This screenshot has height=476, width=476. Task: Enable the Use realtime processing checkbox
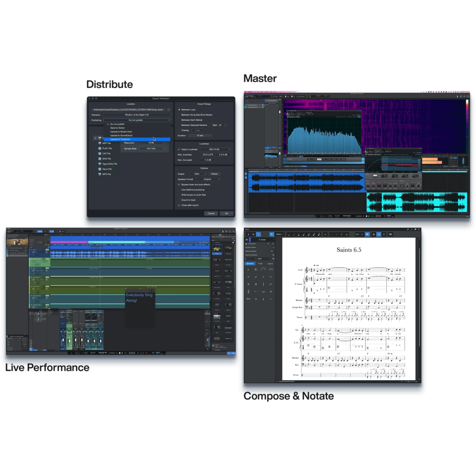click(x=179, y=190)
